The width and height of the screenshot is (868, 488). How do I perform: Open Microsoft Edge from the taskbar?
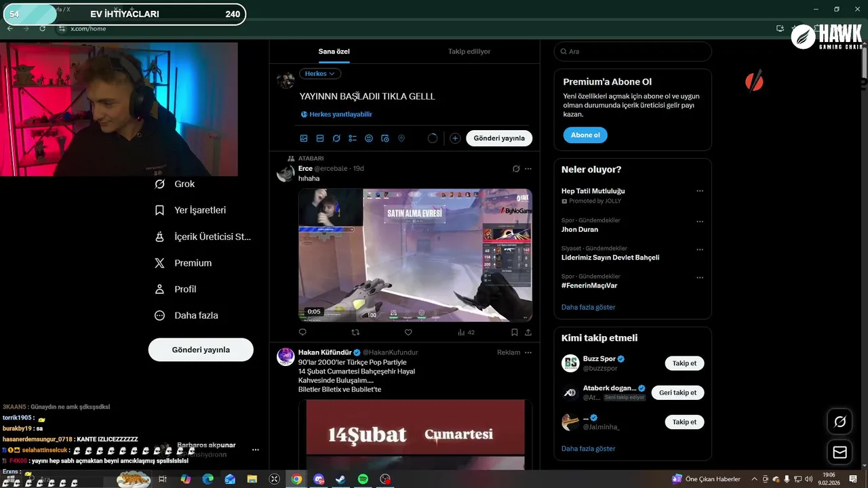[x=208, y=479]
